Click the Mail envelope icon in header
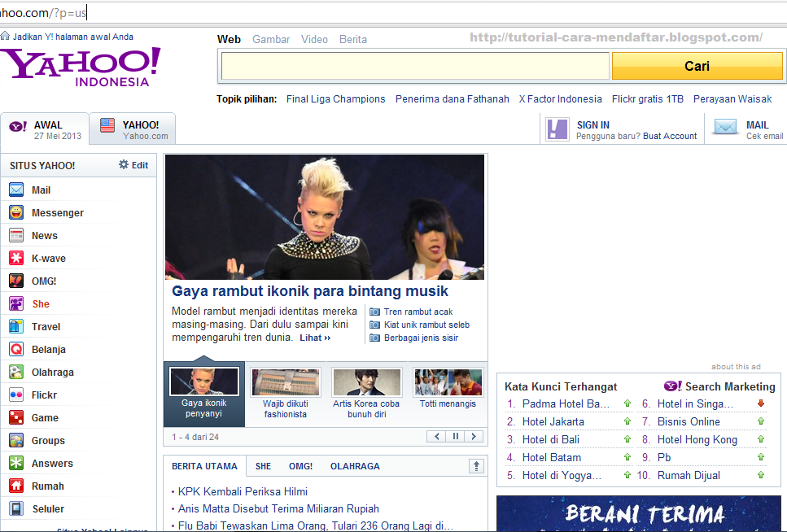Viewport: 787px width, 532px height. pyautogui.click(x=725, y=126)
